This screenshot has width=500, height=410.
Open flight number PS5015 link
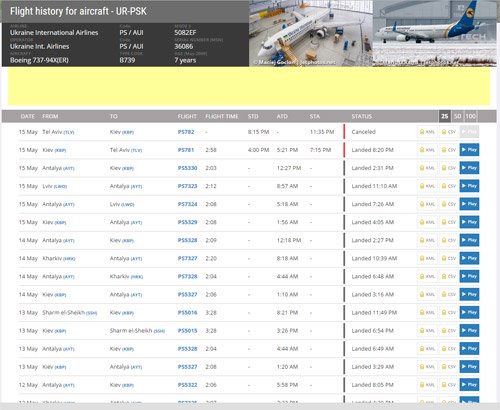187,331
